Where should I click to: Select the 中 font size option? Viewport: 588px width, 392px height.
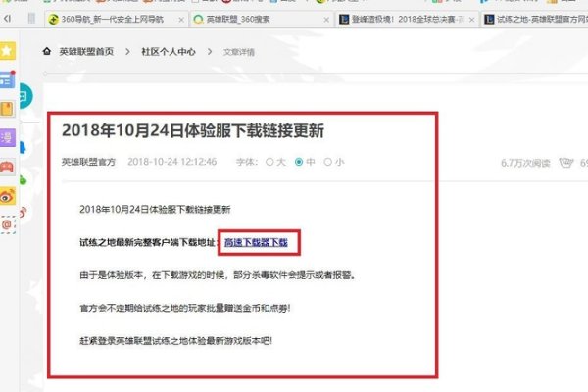[x=305, y=162]
